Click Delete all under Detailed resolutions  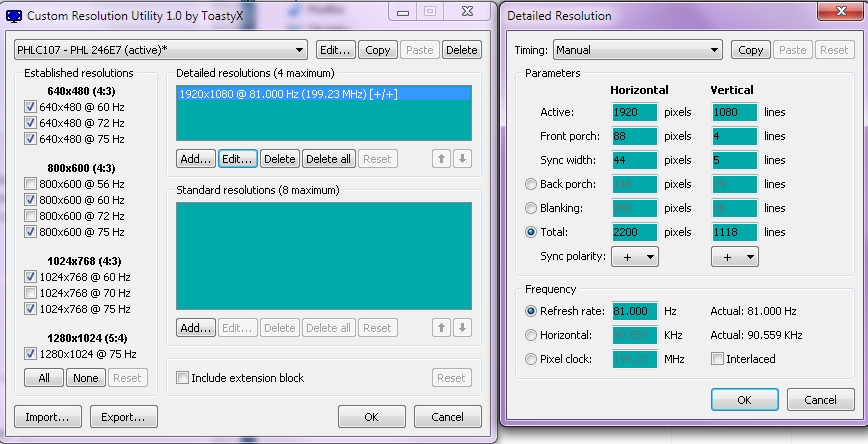click(328, 159)
